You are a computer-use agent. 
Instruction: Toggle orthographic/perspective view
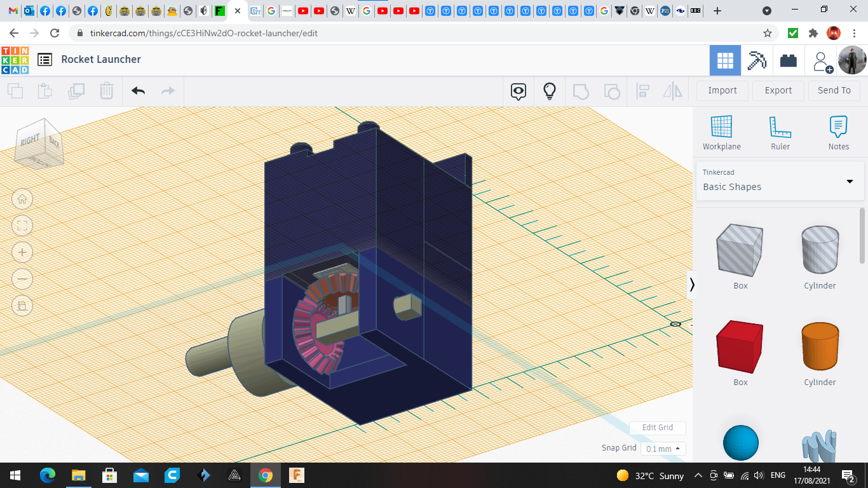pyautogui.click(x=22, y=306)
